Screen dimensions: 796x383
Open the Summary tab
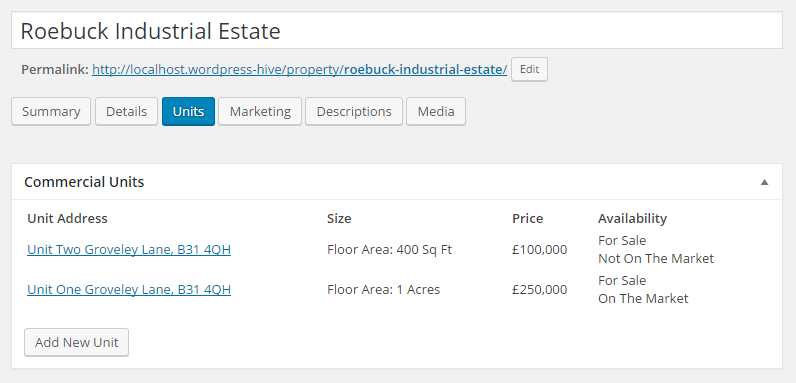click(x=51, y=111)
